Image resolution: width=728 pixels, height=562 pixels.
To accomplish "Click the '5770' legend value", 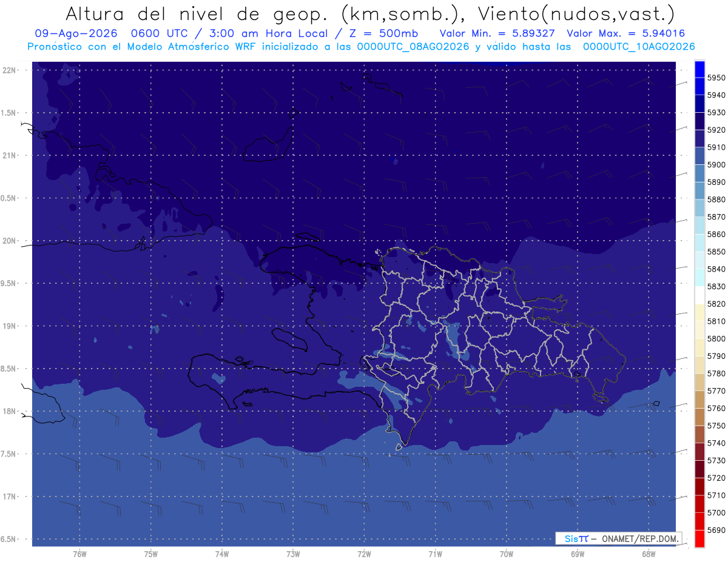I will click(716, 390).
